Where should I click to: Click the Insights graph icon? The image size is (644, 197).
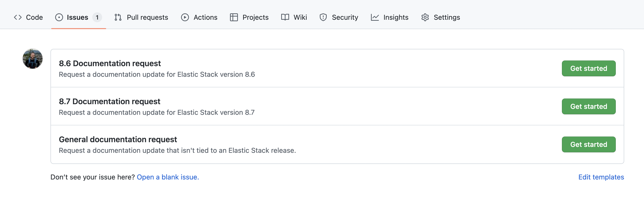375,17
